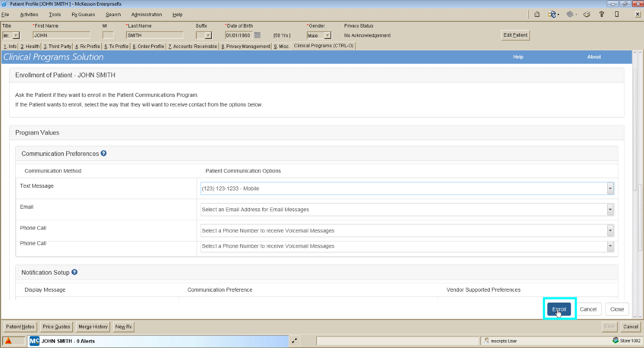
Task: Open the Help menu in menu bar
Action: point(177,14)
